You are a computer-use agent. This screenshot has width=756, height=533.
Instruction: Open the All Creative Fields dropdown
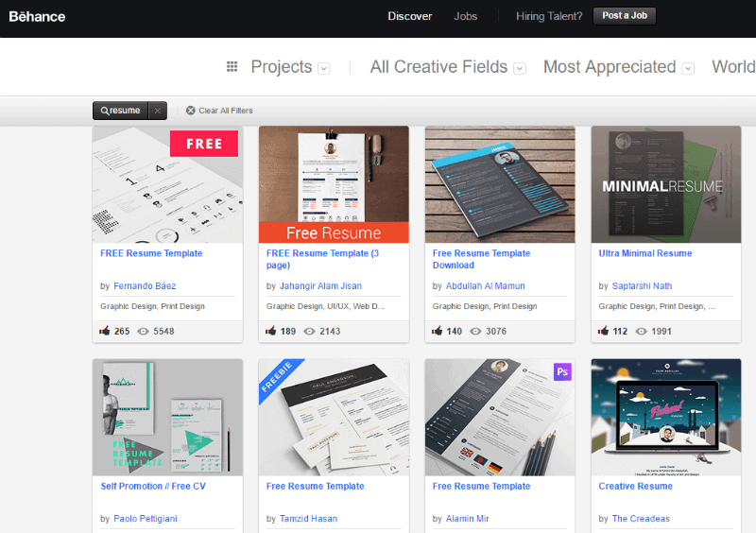tap(518, 68)
